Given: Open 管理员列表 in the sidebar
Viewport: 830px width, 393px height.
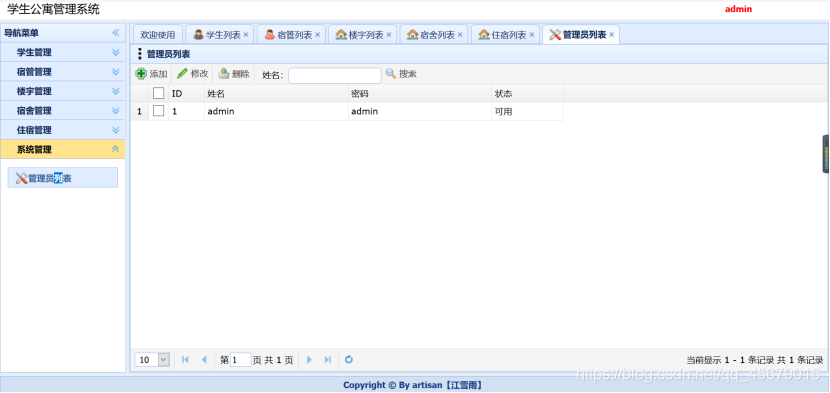Looking at the screenshot, I should 62,178.
